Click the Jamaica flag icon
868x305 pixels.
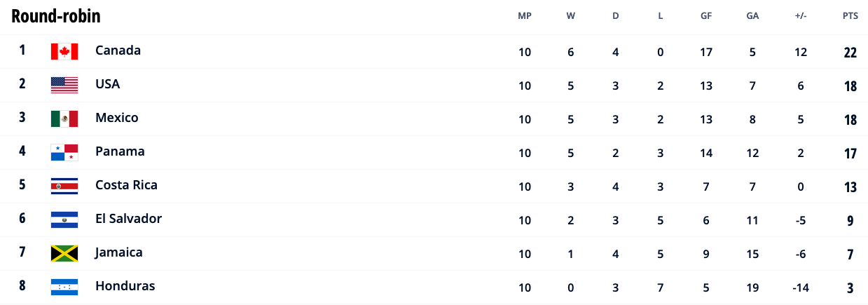64,253
